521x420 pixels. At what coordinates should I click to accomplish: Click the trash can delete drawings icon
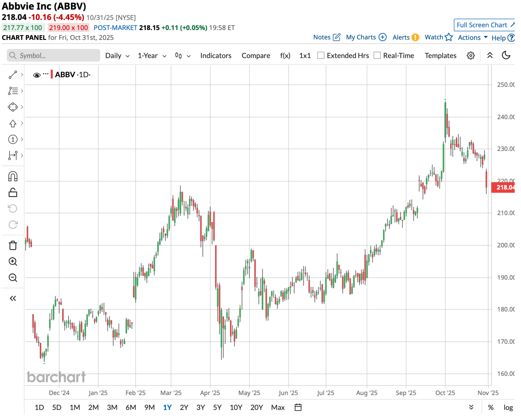click(13, 245)
